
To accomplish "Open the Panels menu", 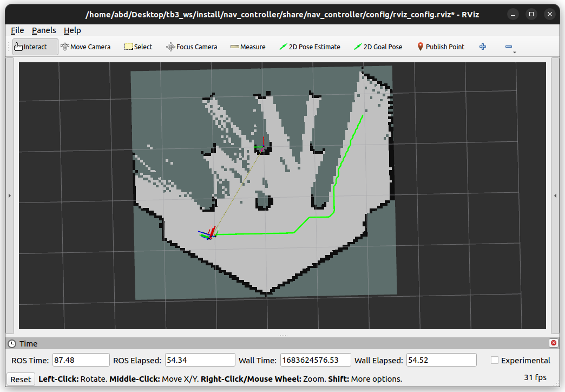I will [44, 30].
